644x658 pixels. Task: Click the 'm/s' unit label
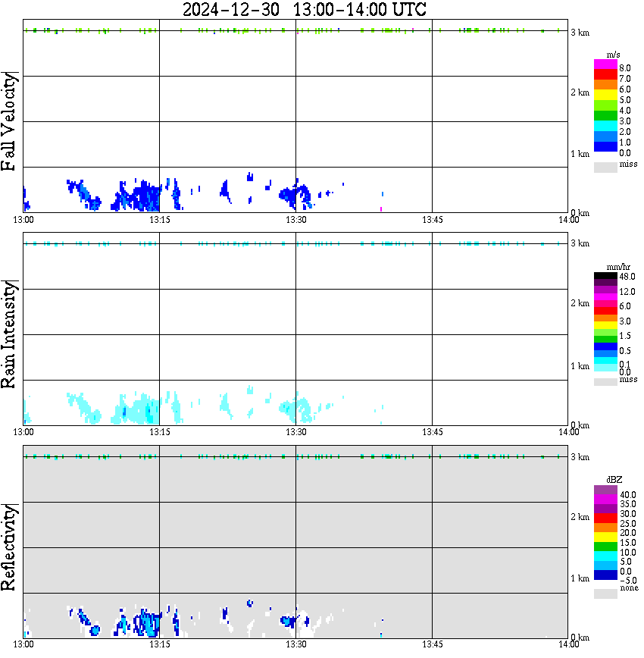click(x=614, y=55)
